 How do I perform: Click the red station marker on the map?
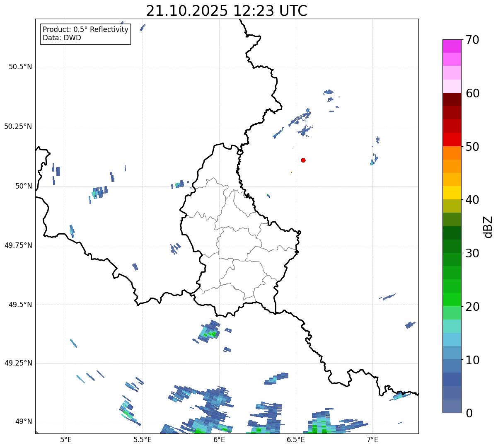(x=303, y=160)
